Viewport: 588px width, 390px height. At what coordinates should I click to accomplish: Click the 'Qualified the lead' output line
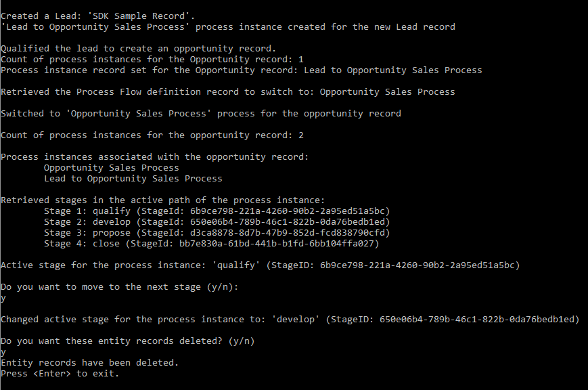point(138,48)
